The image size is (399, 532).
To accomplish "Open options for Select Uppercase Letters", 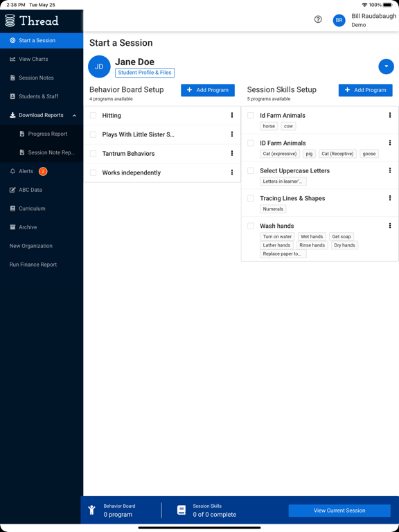I will click(390, 170).
